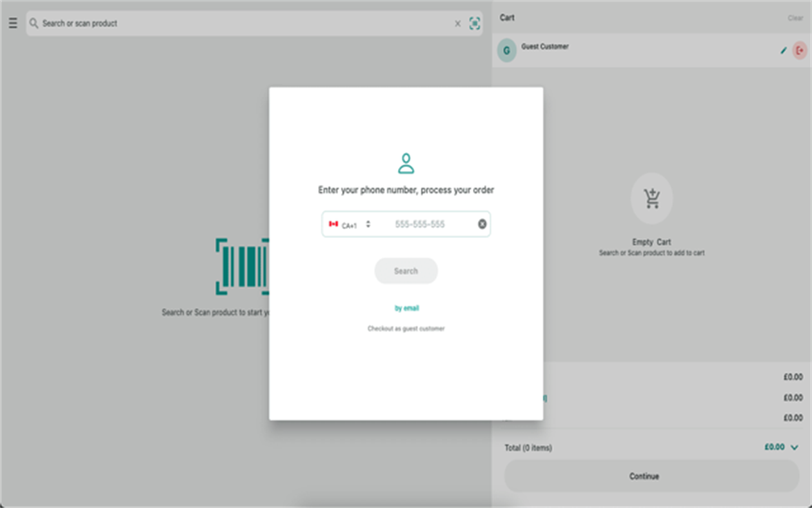The width and height of the screenshot is (812, 508).
Task: Click the magnifier icon in product search field
Action: click(x=34, y=23)
